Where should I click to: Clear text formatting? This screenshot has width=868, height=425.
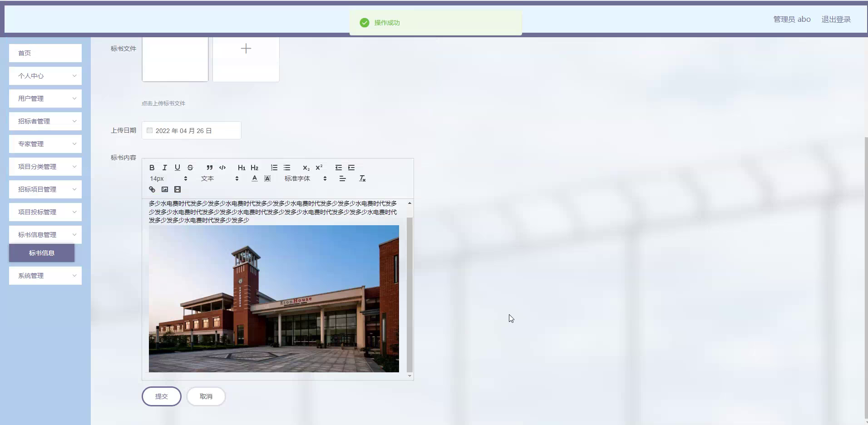tap(362, 178)
